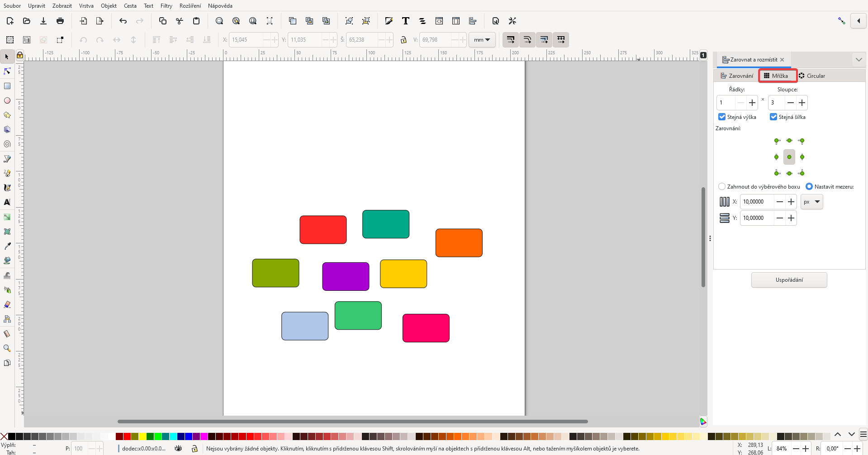This screenshot has width=868, height=455.
Task: Select the top-left anchor in the alignment grid
Action: click(776, 141)
